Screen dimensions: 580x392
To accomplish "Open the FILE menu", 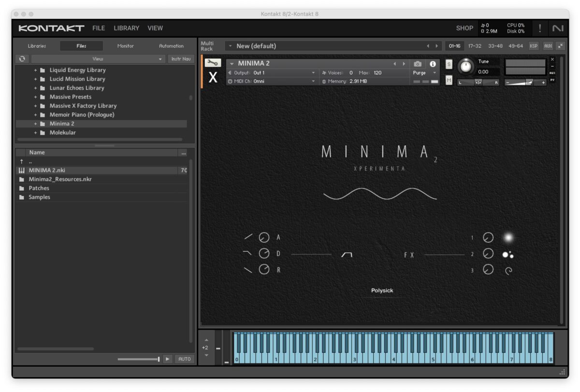I will (x=99, y=28).
